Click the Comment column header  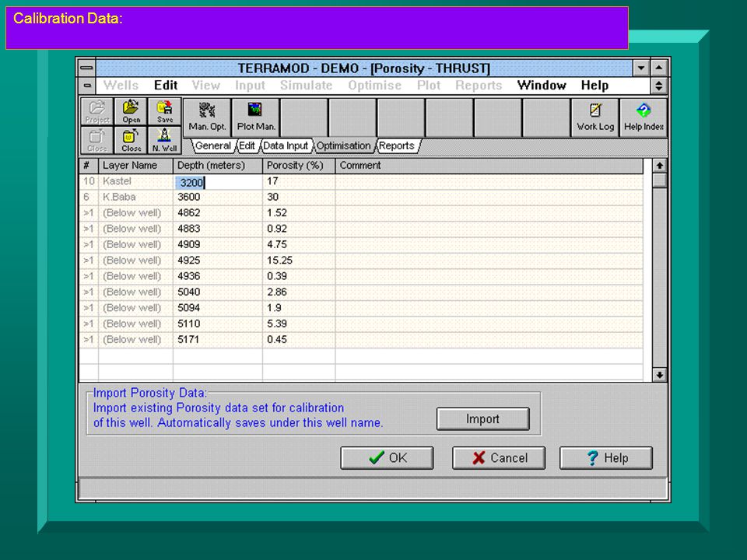tap(489, 166)
